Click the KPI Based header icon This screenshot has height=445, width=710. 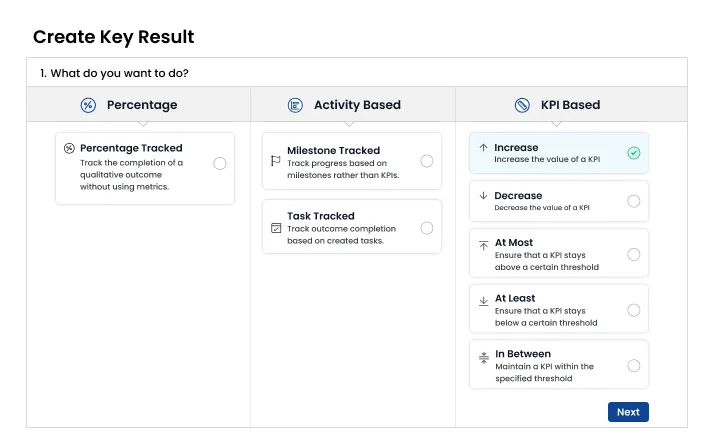click(522, 105)
